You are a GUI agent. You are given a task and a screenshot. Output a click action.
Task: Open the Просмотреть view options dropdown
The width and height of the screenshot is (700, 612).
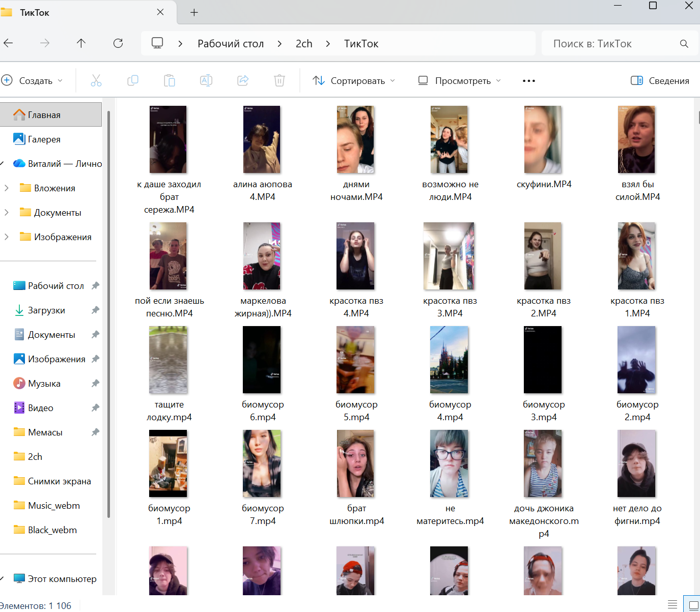459,80
